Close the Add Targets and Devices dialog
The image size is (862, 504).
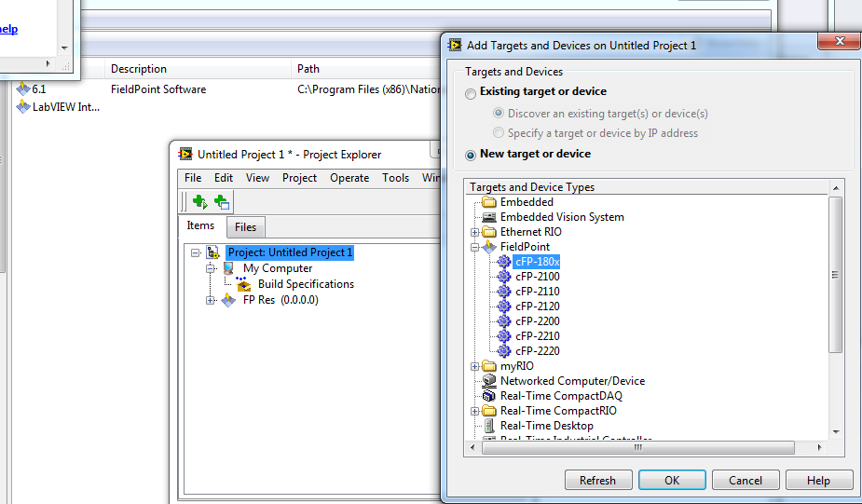coord(839,41)
